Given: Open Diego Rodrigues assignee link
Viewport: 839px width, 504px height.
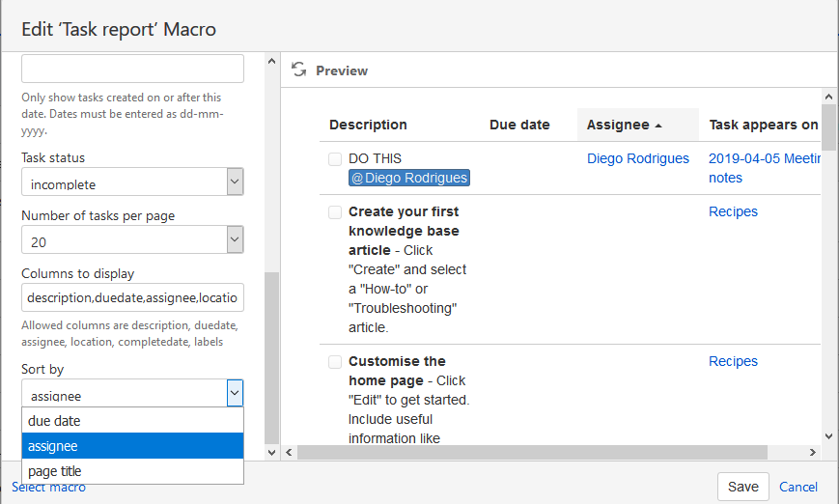Looking at the screenshot, I should coord(638,158).
